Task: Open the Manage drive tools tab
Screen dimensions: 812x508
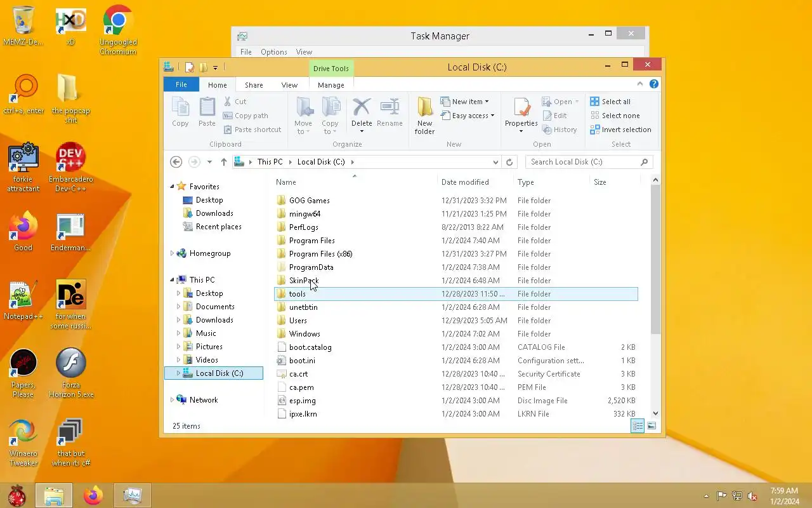Action: pyautogui.click(x=331, y=85)
